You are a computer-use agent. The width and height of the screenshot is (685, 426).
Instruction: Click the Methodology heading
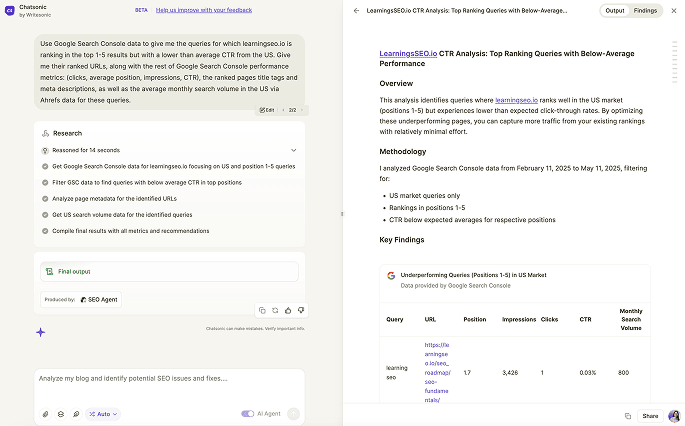tap(403, 152)
